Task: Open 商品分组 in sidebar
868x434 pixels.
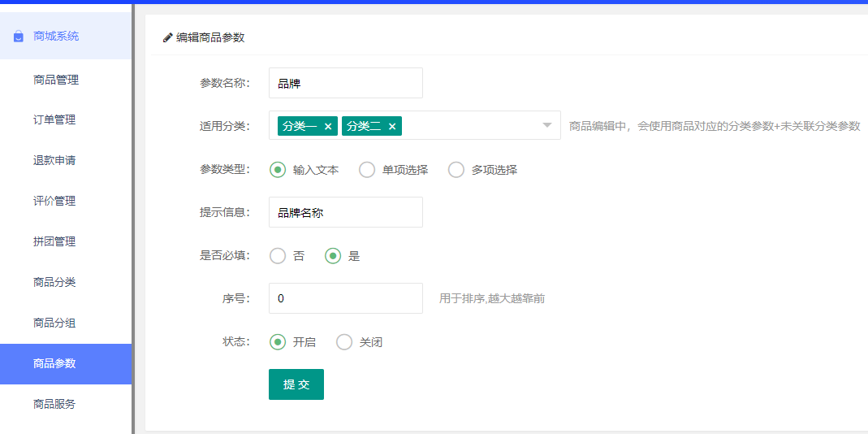Action: pos(66,323)
